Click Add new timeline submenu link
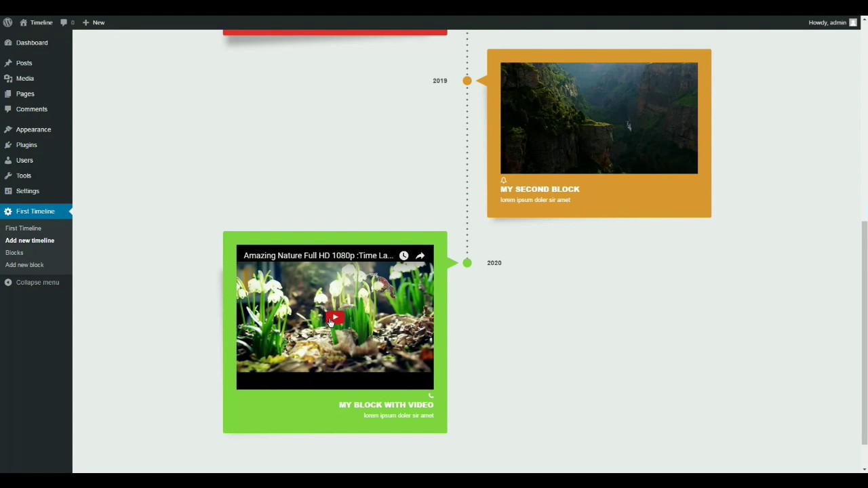Image resolution: width=868 pixels, height=488 pixels. (30, 241)
